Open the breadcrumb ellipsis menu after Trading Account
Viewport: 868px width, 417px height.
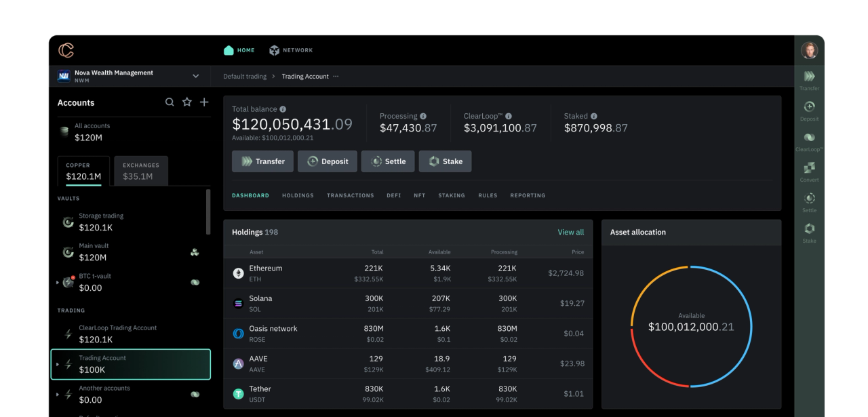(x=336, y=76)
